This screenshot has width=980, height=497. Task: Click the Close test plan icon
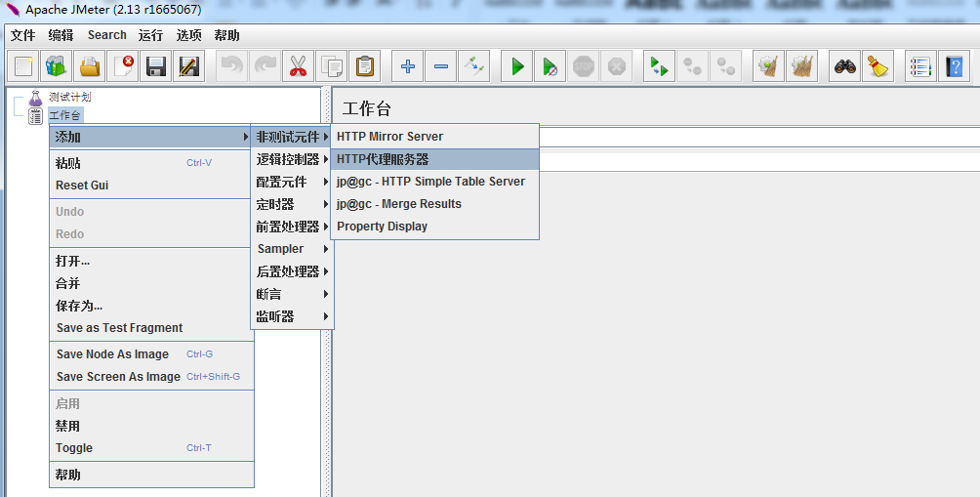[x=123, y=66]
